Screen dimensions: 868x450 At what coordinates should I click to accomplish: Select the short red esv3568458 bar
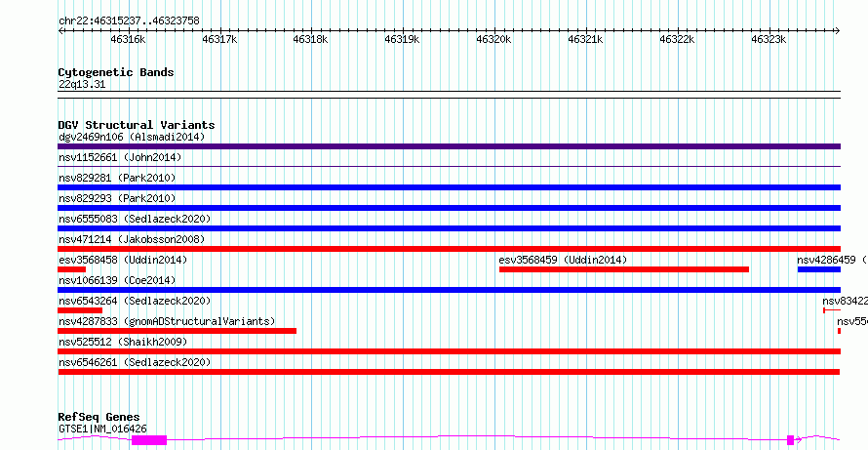pyautogui.click(x=72, y=269)
